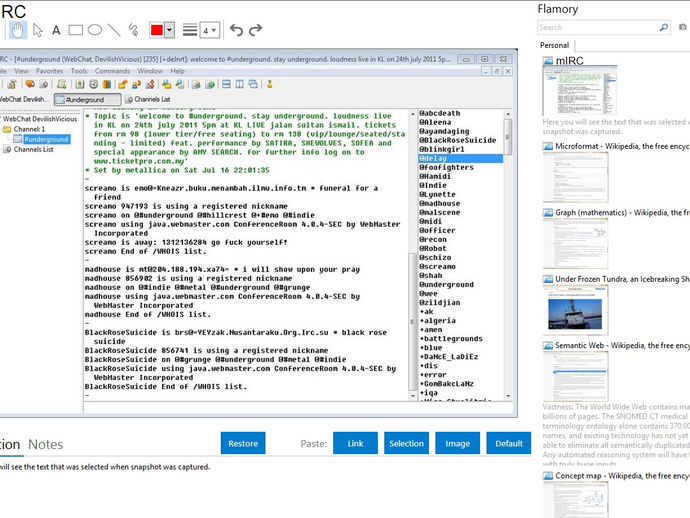This screenshot has height=518, width=690.
Task: Click the Restore button
Action: (x=243, y=443)
